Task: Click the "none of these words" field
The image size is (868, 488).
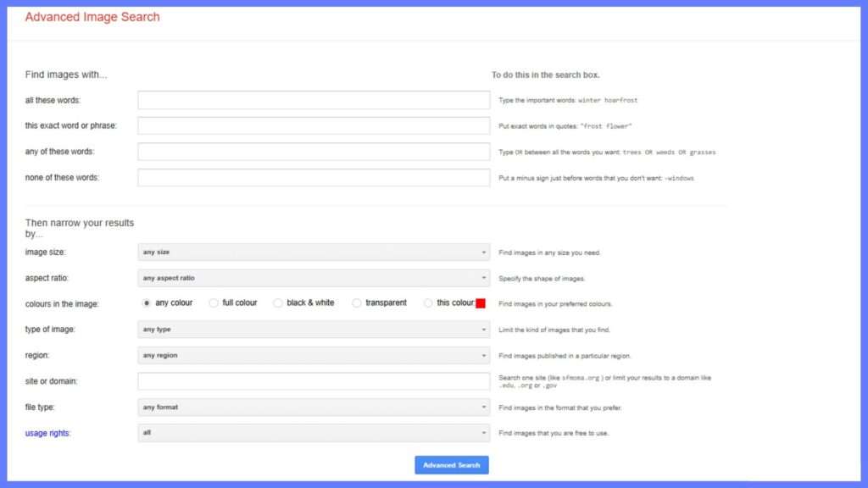Action: 314,177
